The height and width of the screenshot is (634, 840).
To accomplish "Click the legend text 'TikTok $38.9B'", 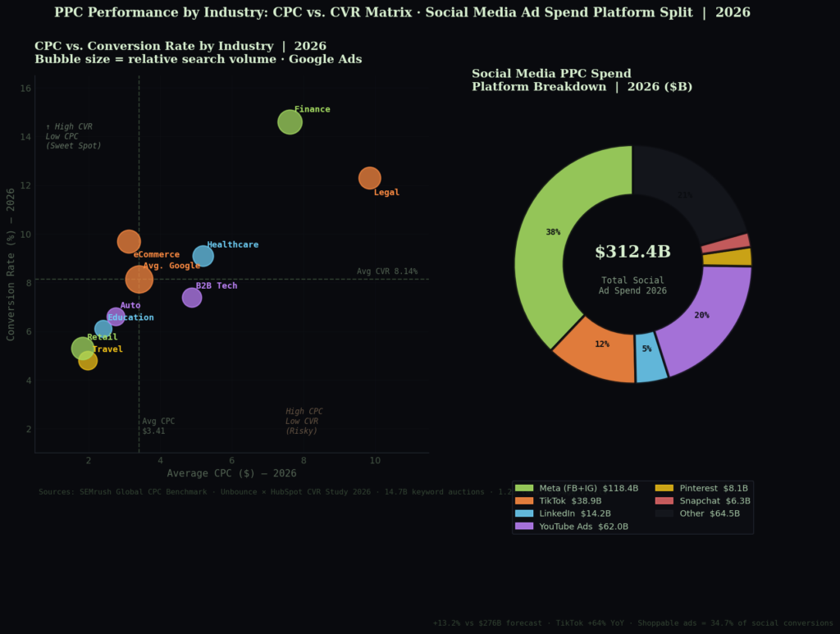I will pos(570,500).
